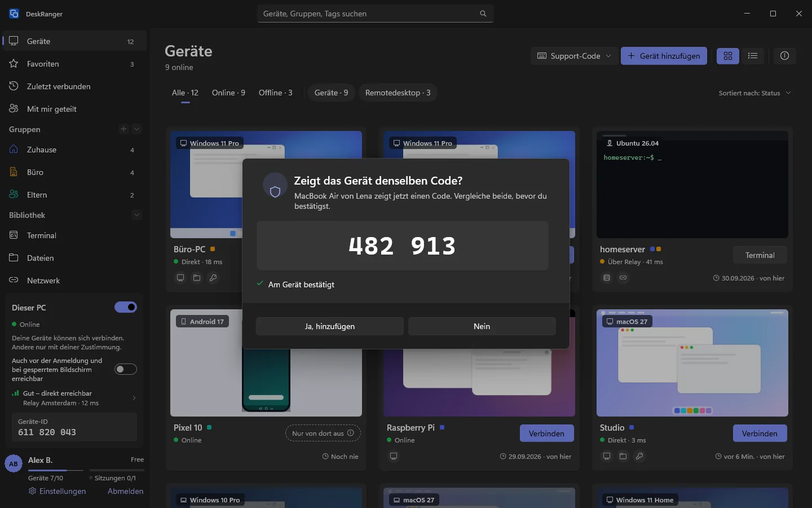This screenshot has height=508, width=812.
Task: Click the Geräte 7/10 usage bar
Action: (56, 470)
